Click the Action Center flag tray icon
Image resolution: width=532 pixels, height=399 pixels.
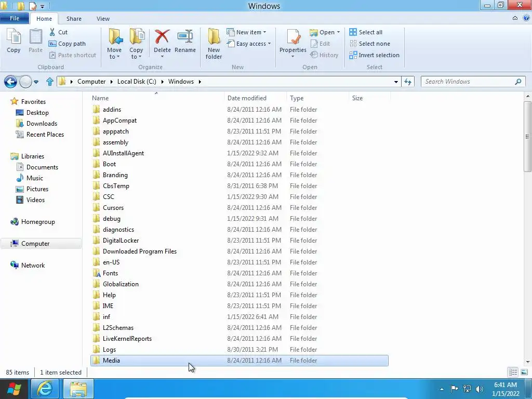tap(454, 389)
